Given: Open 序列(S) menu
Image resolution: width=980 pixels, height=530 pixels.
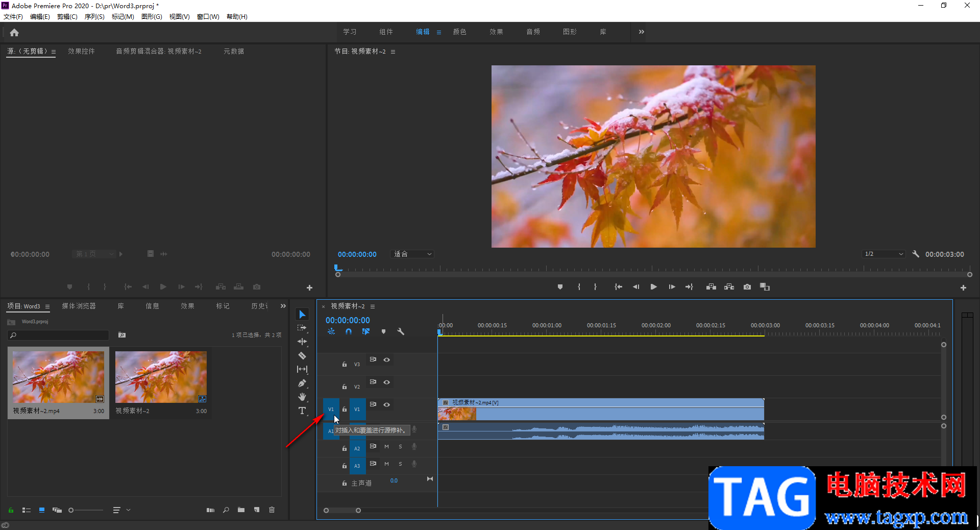Looking at the screenshot, I should (94, 17).
